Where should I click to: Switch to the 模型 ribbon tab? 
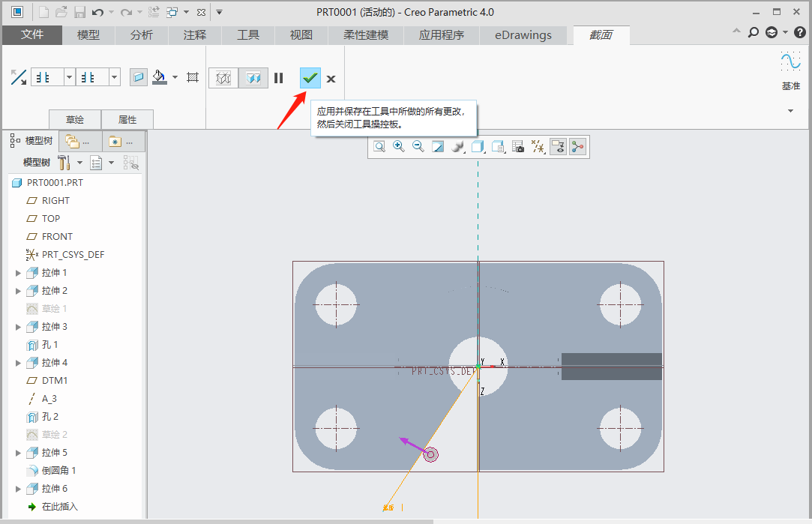point(88,35)
